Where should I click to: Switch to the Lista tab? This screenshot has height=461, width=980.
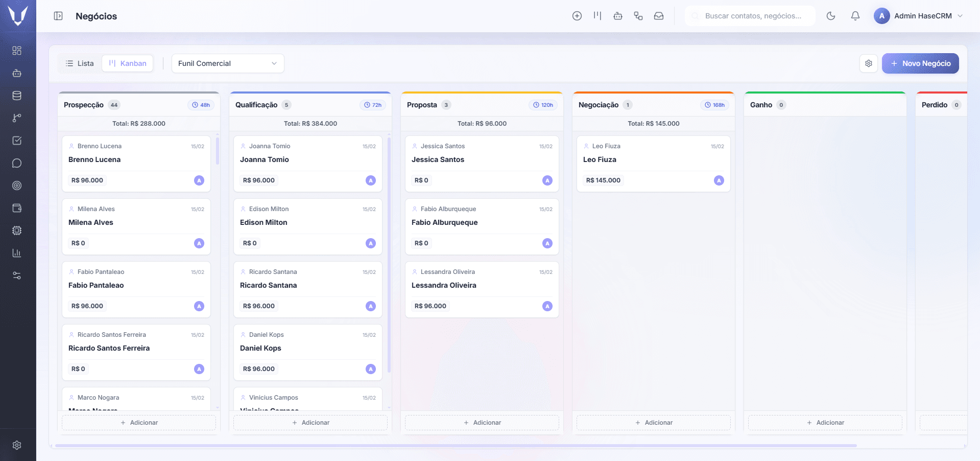click(x=80, y=63)
